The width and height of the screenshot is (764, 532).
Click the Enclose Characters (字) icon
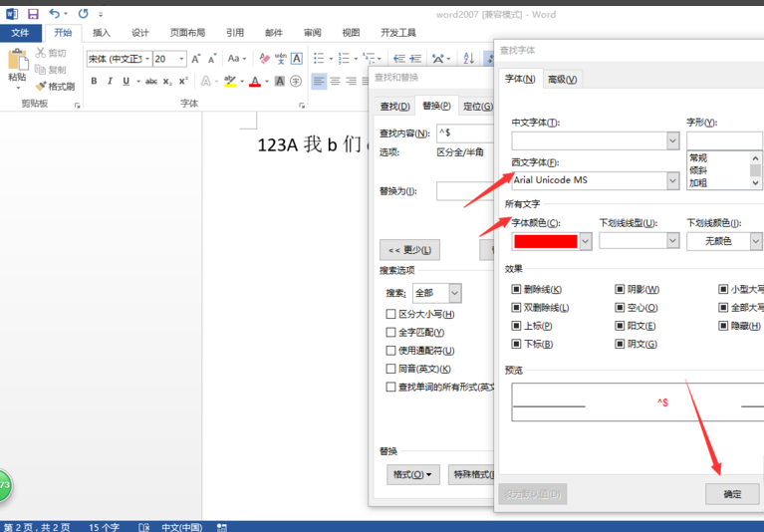295,82
